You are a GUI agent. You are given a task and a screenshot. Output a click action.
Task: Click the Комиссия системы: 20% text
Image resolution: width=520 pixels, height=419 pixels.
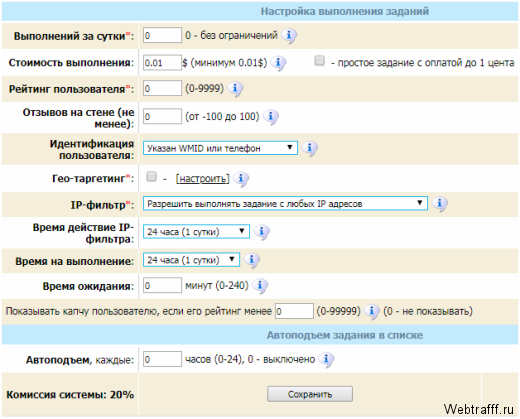click(x=70, y=395)
